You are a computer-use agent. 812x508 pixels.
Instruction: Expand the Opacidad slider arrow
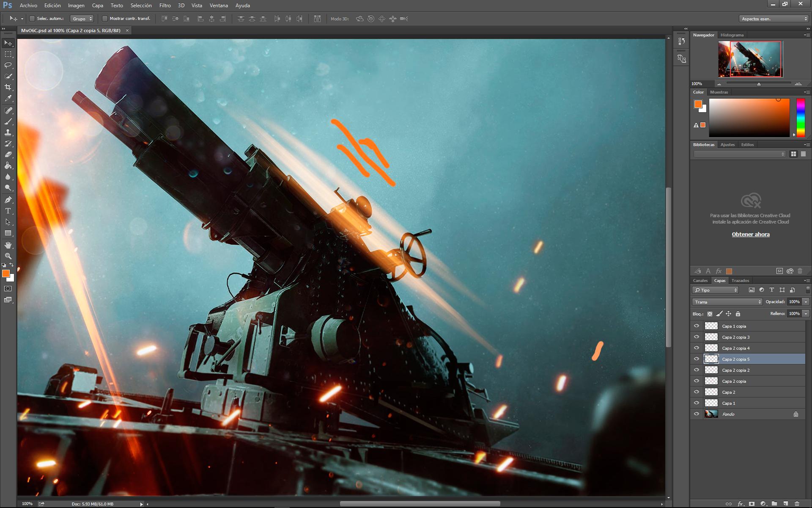click(806, 302)
